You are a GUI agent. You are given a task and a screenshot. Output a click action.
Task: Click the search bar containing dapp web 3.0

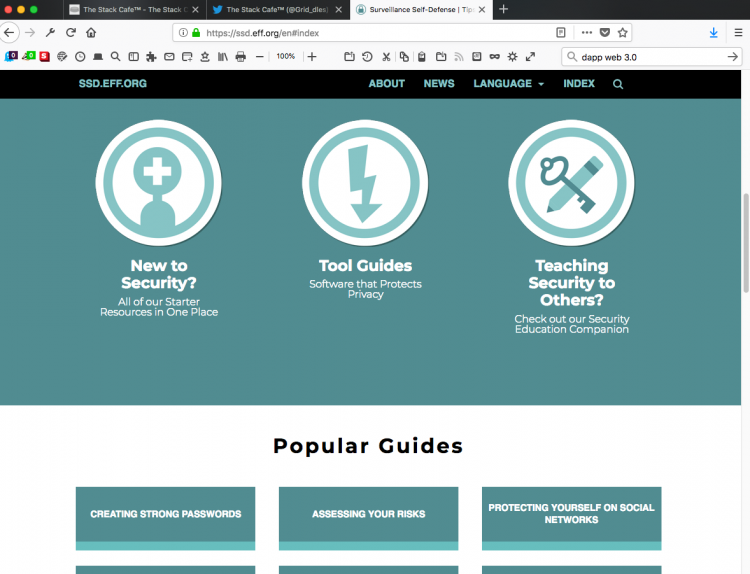(651, 57)
